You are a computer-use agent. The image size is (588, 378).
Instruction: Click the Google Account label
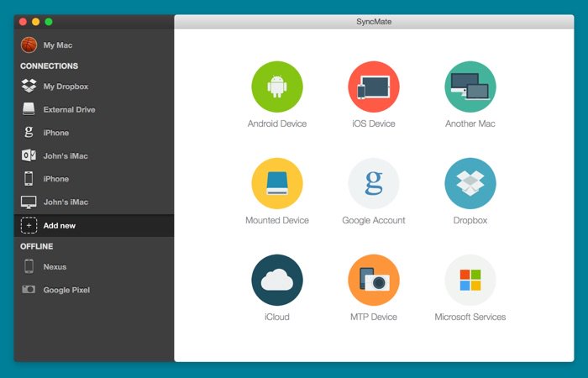(374, 220)
